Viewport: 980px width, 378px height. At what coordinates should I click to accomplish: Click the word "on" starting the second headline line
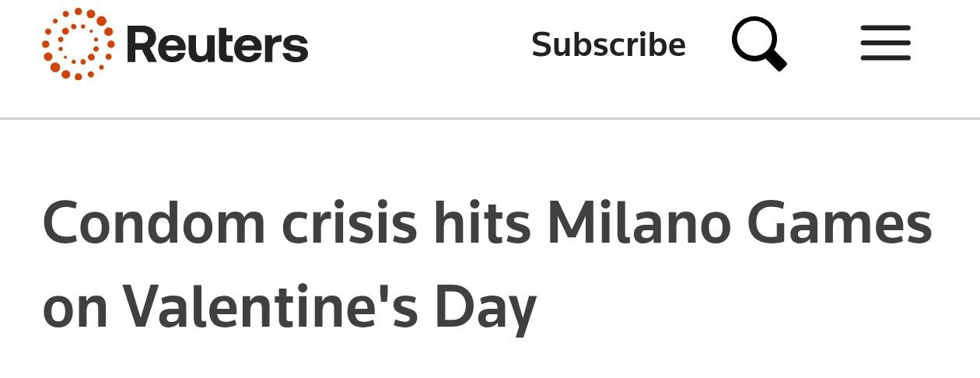(75, 306)
